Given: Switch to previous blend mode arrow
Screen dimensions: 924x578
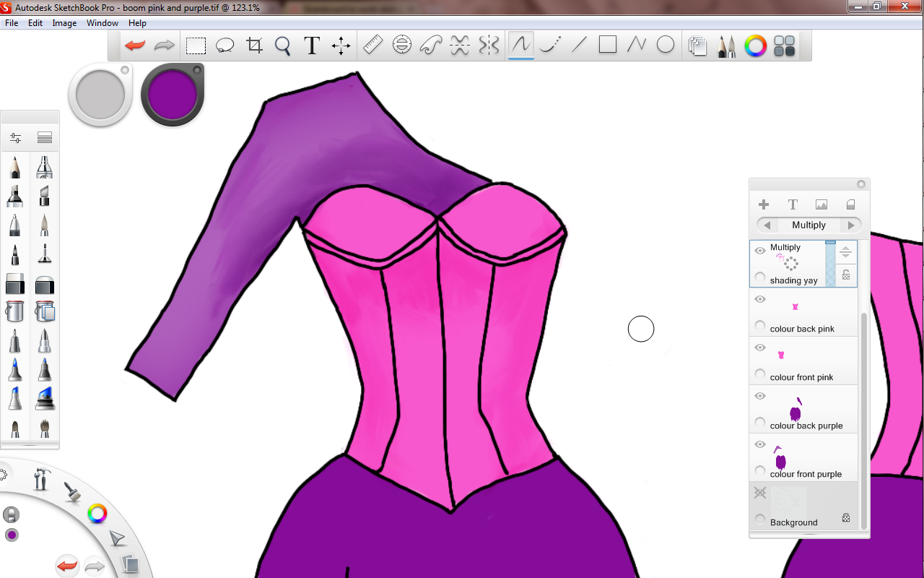Looking at the screenshot, I should pyautogui.click(x=767, y=225).
